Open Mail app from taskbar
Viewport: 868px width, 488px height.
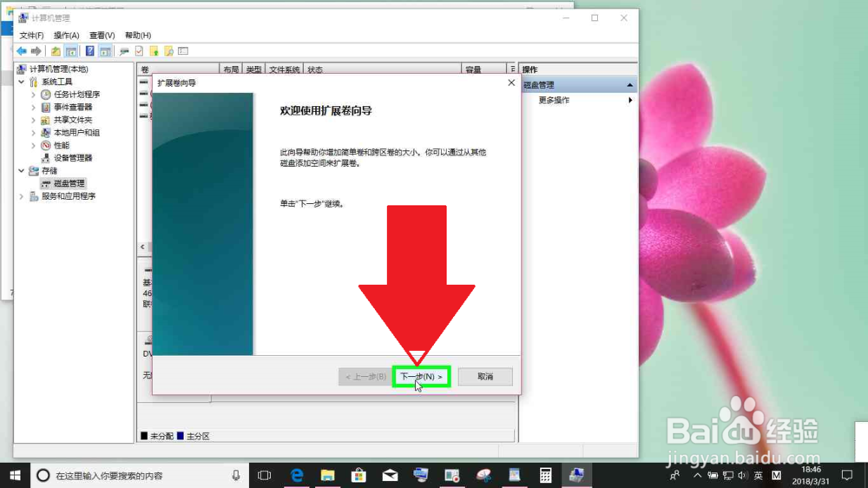point(390,475)
